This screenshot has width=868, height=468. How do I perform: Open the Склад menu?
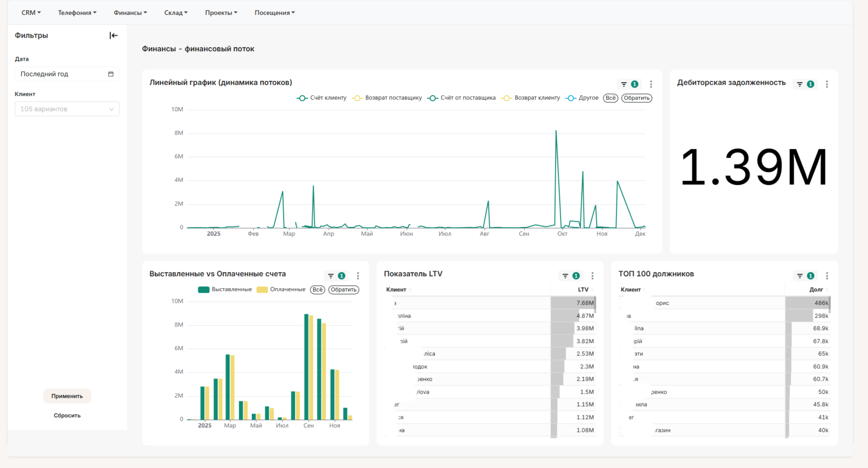176,12
